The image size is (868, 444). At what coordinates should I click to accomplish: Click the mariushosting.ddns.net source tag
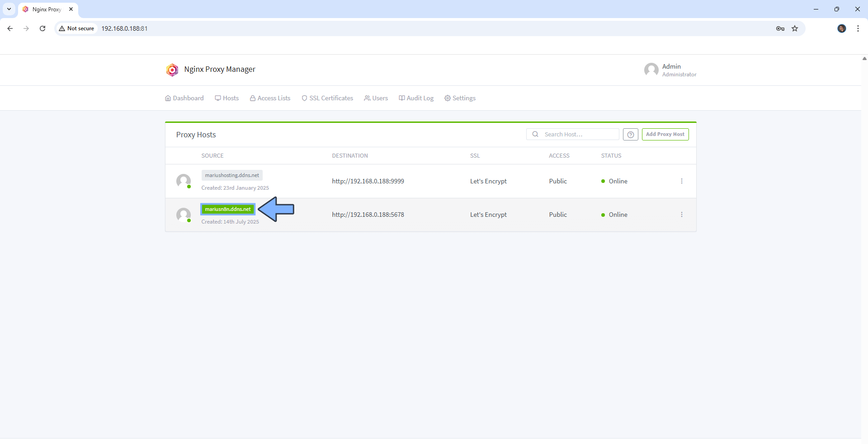tap(232, 175)
